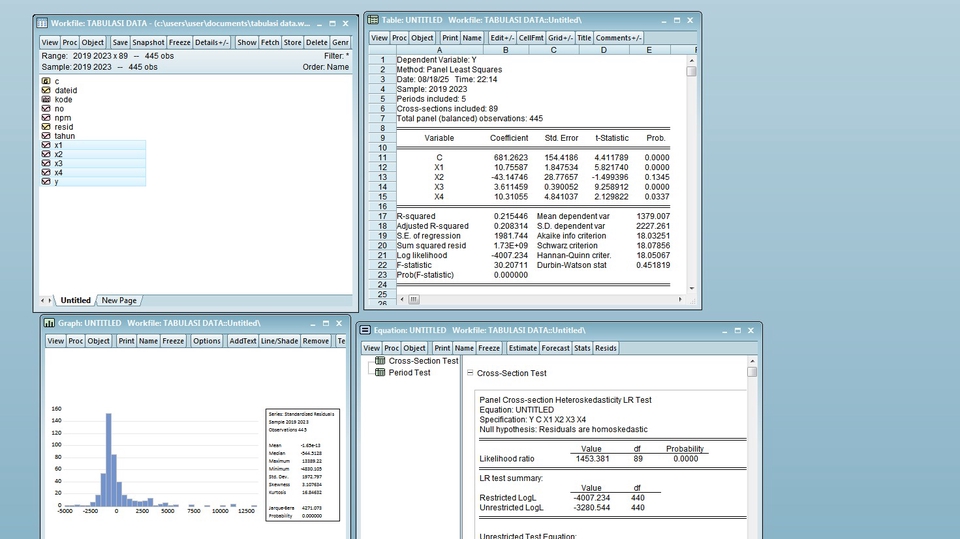Open the View menu in Equation window
960x539 pixels.
click(x=371, y=348)
